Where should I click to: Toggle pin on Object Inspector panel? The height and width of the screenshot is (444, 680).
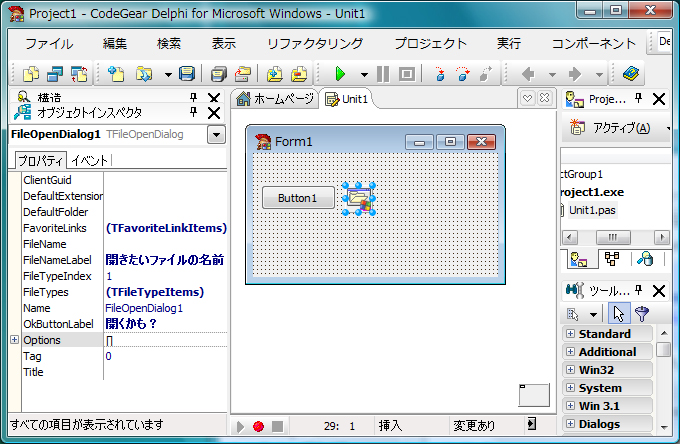193,113
